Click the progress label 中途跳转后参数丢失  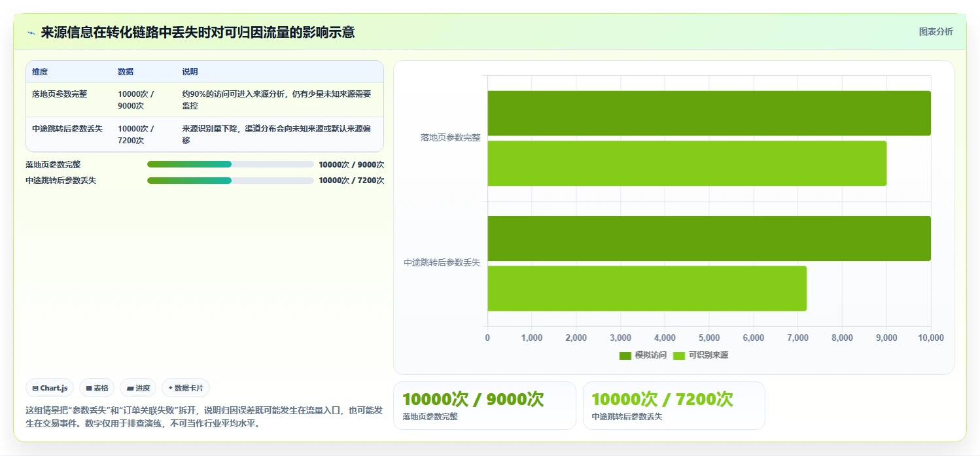click(x=61, y=181)
